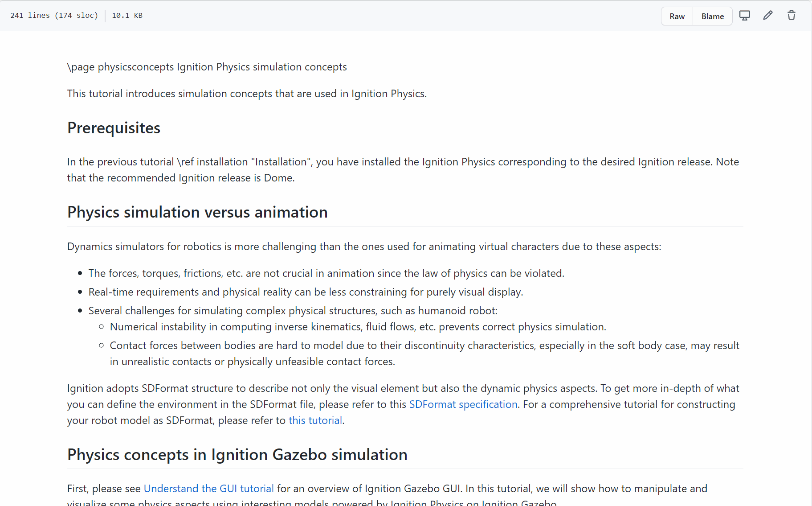Click the '\page physicsconcepts' line

(x=207, y=67)
